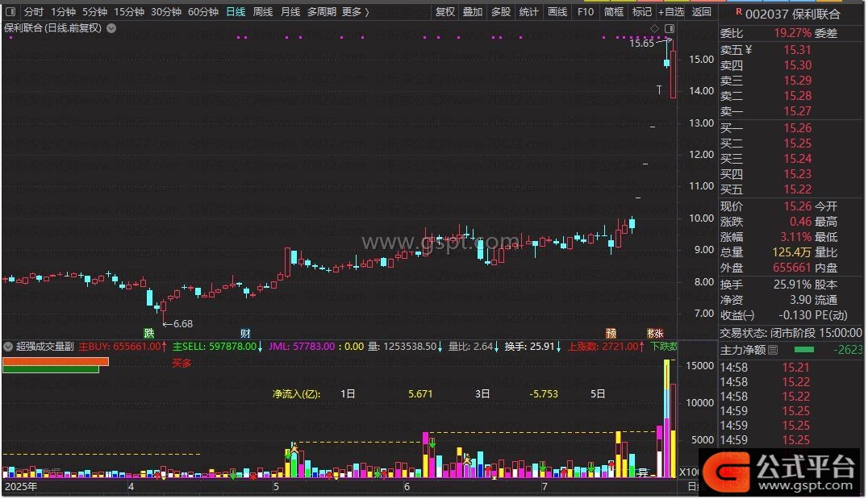Click the diamond icon above chart
This screenshot has width=868, height=499.
pyautogui.click(x=654, y=28)
